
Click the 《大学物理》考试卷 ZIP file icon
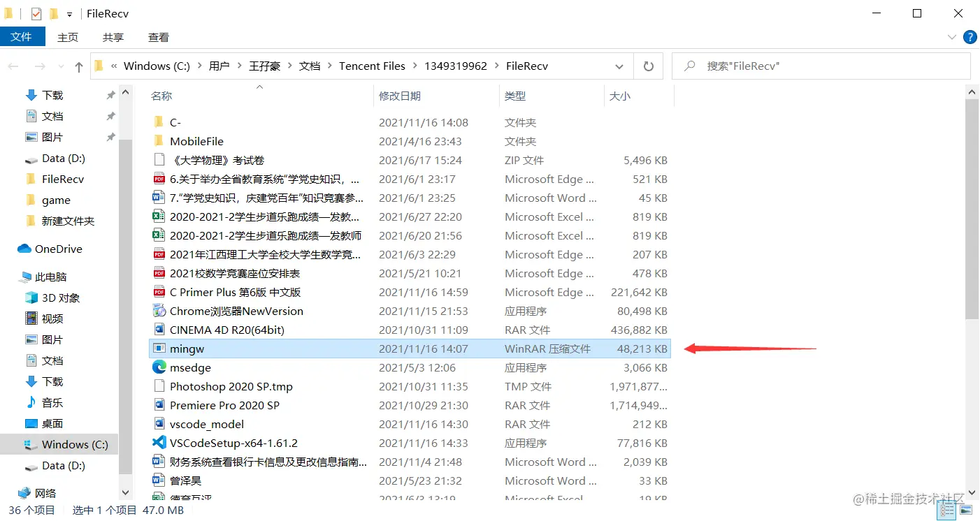[x=159, y=160]
